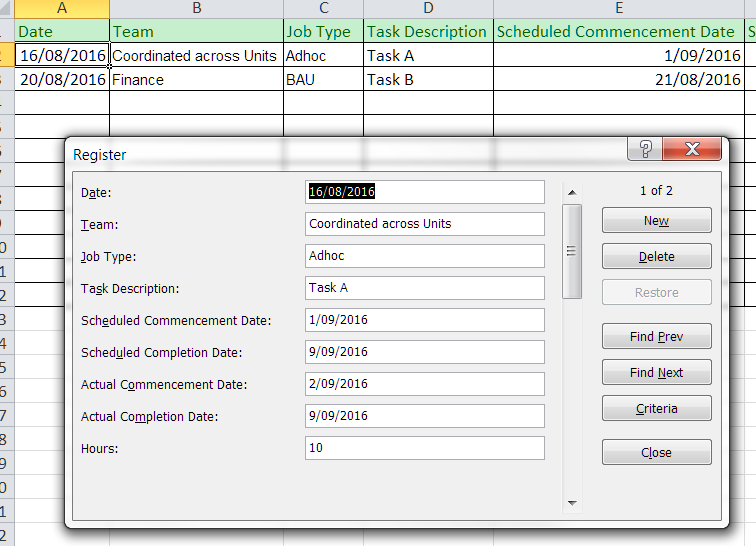Click the Help question mark button
Image resolution: width=756 pixels, height=546 pixels.
coord(646,150)
